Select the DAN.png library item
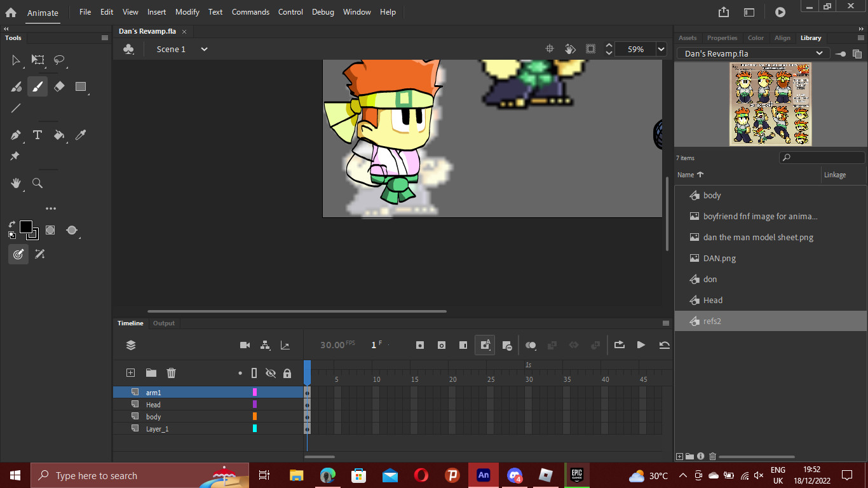The width and height of the screenshot is (868, 488). [x=771, y=258]
